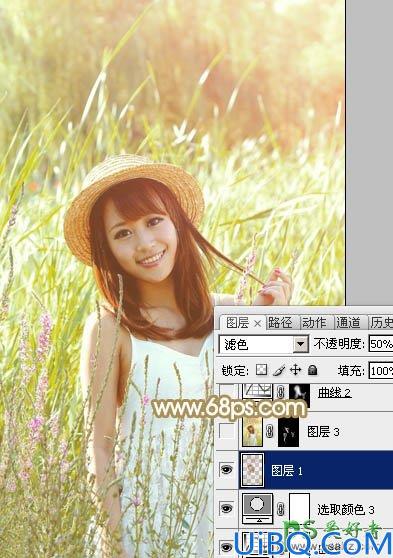Viewport: 393px width, 558px height.
Task: Click the 图层 1 layer name
Action: click(x=287, y=470)
